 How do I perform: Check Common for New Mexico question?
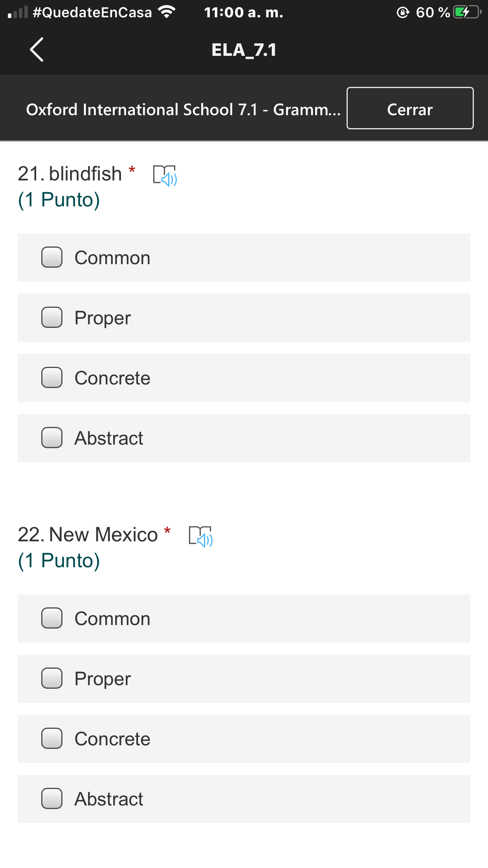point(52,618)
